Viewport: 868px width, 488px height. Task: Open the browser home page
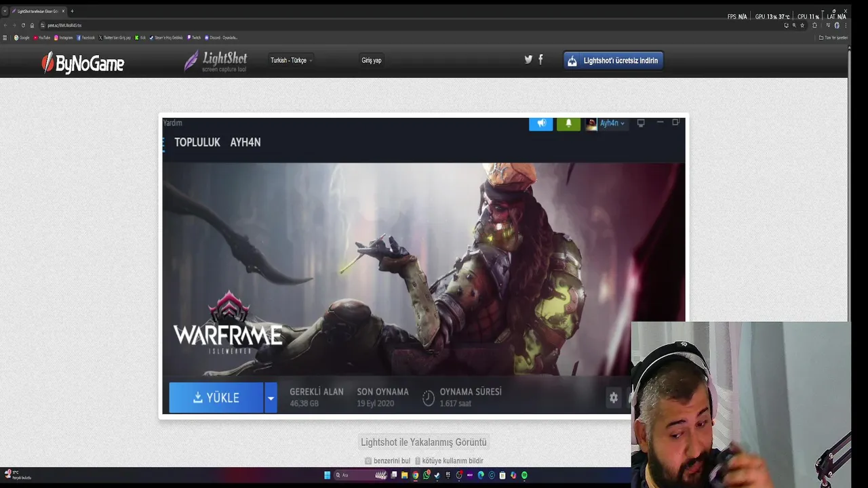coord(32,25)
